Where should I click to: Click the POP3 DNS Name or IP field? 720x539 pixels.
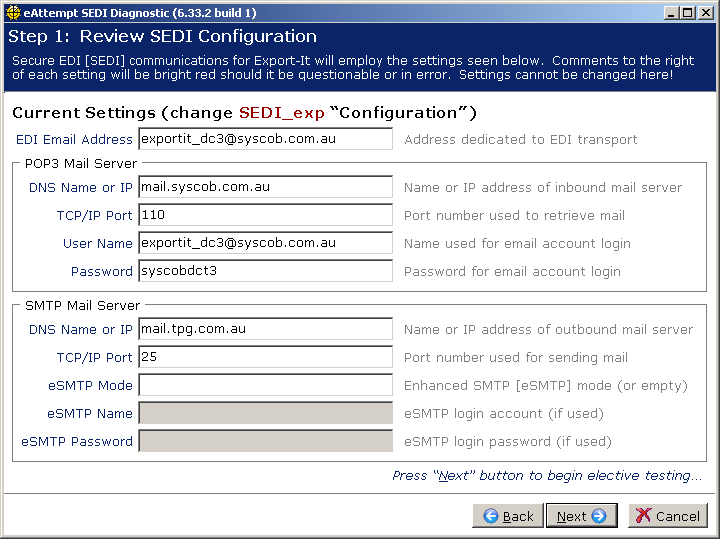[265, 187]
